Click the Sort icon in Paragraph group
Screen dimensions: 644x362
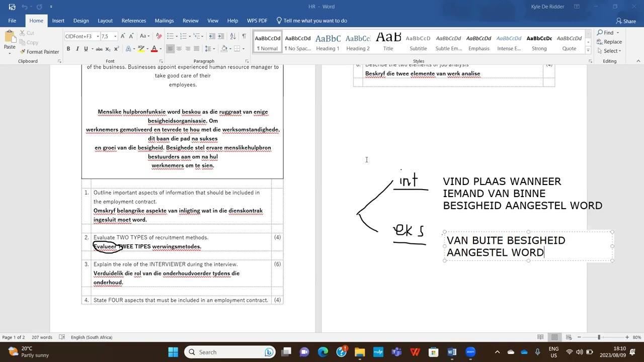pos(232,36)
